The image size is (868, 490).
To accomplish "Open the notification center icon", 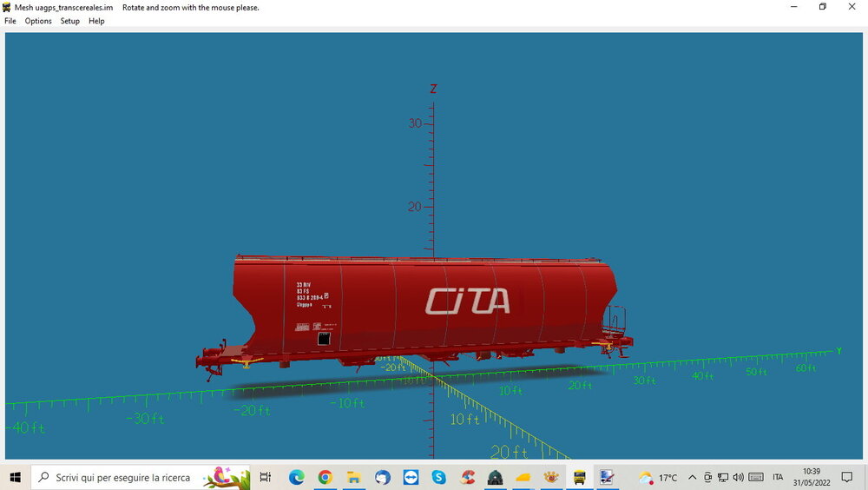I will [847, 477].
